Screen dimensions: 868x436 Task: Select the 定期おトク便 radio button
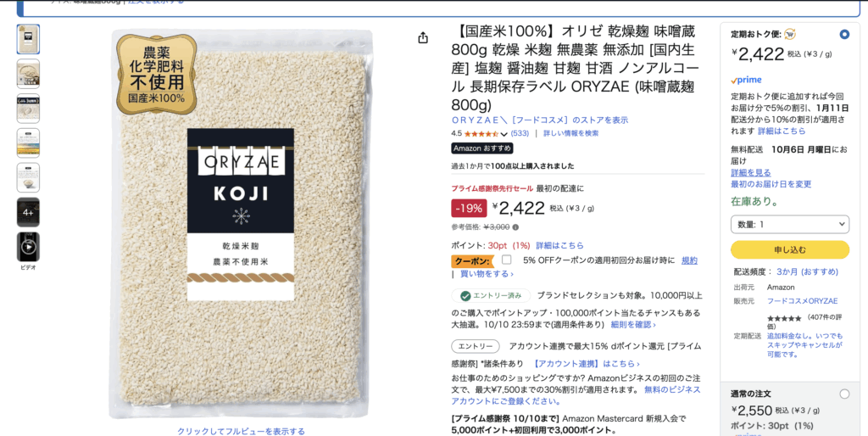pos(844,34)
